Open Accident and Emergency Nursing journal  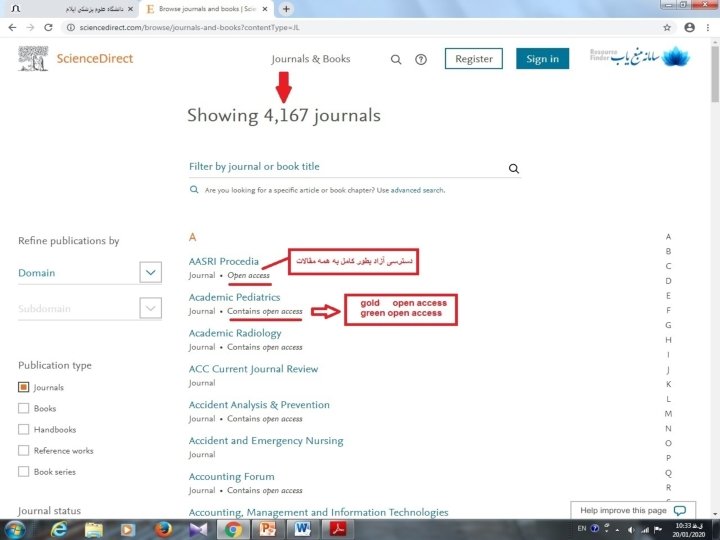(266, 441)
